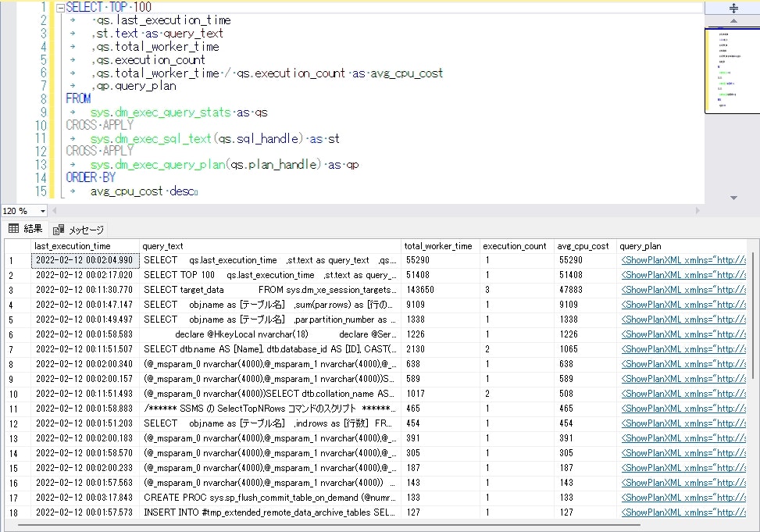Viewport: 760px width, 532px height.
Task: Select row header number 10
Action: pos(18,395)
